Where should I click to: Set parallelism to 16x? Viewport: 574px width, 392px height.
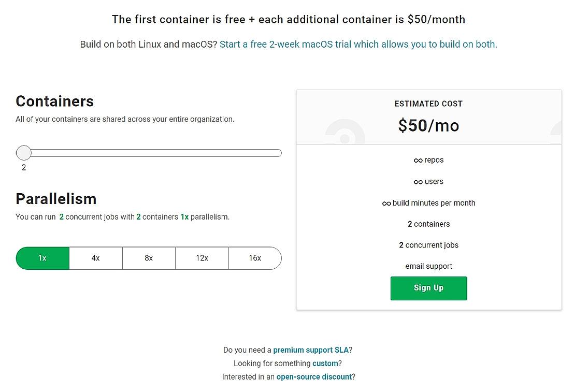point(255,258)
